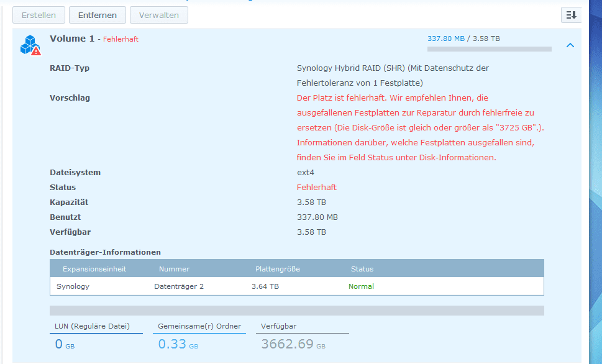
Task: Click the Plattengröße column header
Action: pos(278,269)
